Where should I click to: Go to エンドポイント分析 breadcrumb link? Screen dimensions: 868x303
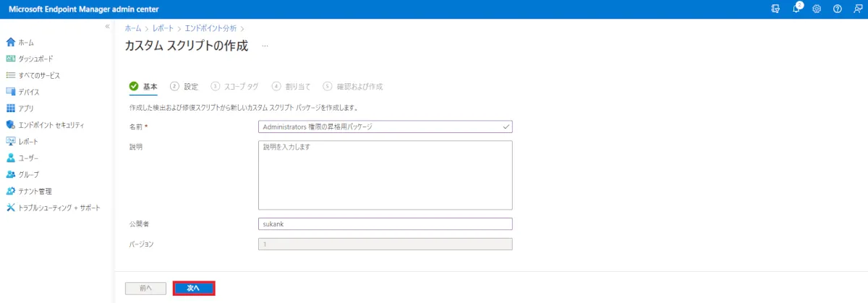coord(210,27)
